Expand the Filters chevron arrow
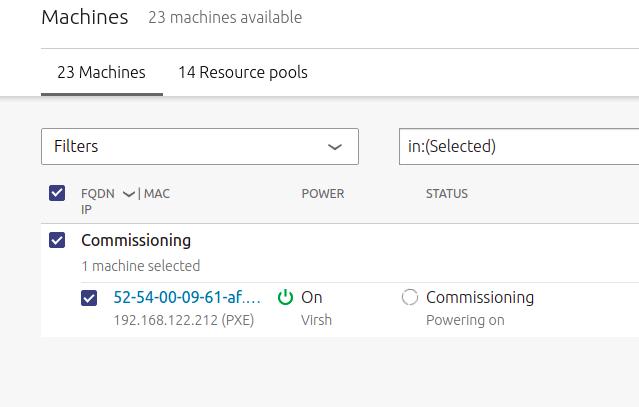Viewport: 639px width, 407px height. click(335, 147)
